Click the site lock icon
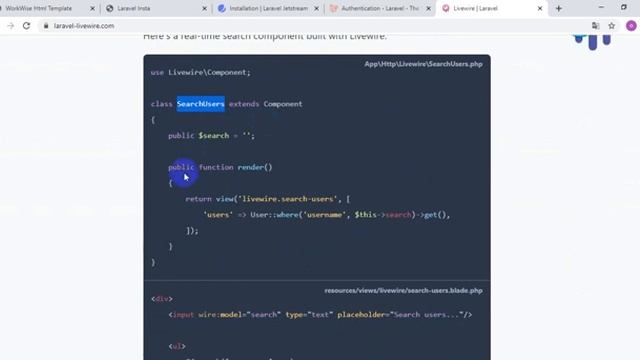Screen dimensions: 640x360 (46, 26)
